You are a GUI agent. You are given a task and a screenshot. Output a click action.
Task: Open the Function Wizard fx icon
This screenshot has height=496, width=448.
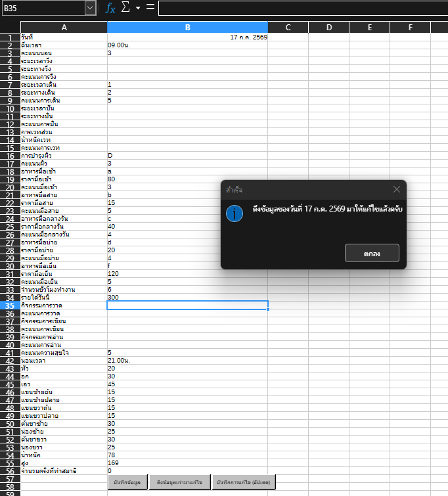(110, 8)
